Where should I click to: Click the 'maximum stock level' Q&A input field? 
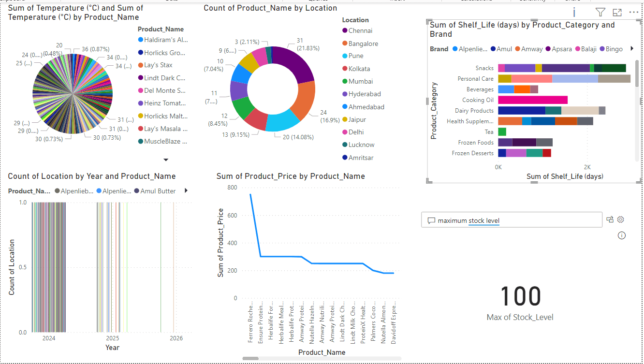point(512,220)
